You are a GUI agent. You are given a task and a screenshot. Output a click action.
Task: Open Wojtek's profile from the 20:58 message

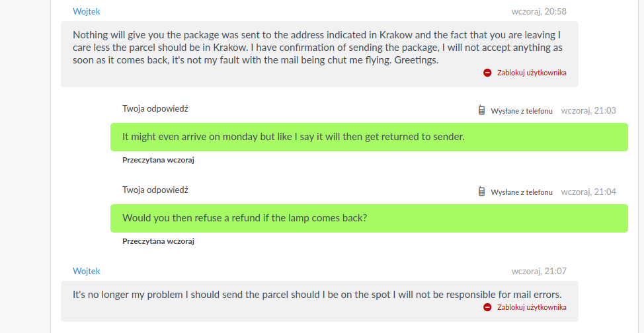86,11
